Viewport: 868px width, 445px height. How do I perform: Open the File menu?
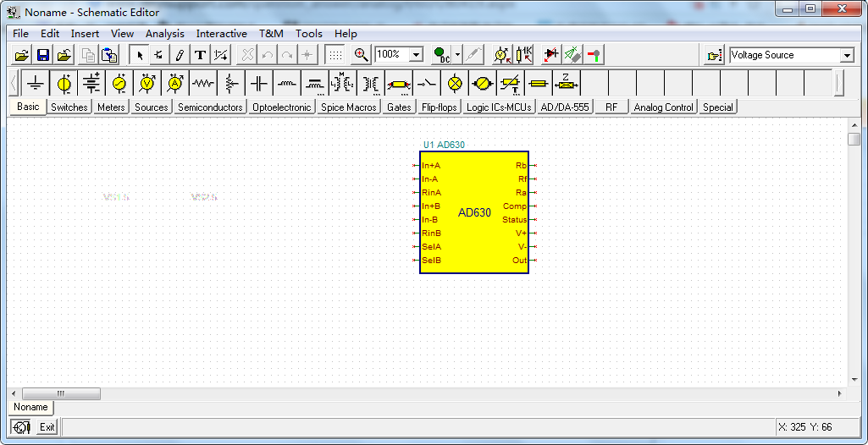pyautogui.click(x=20, y=34)
